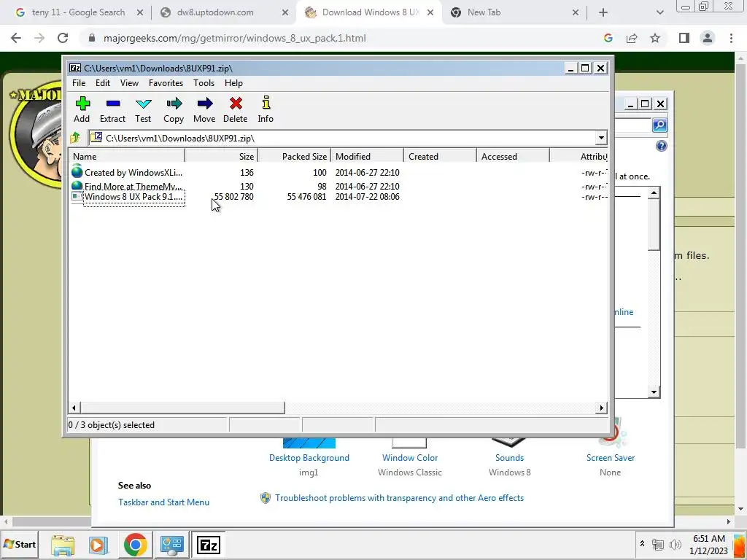Click the globe icon of Find More at ThemeMy file
747x560 pixels.
[77, 185]
